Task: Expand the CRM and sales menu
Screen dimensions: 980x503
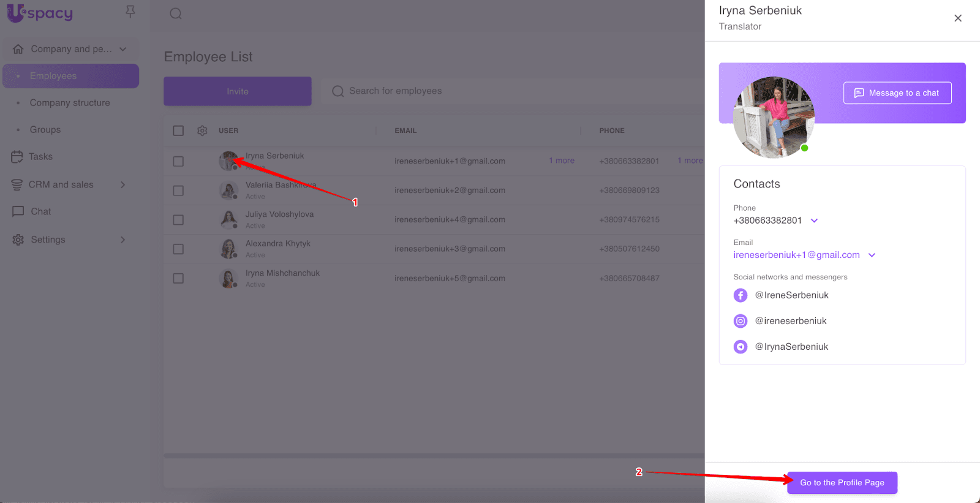Action: pyautogui.click(x=123, y=184)
